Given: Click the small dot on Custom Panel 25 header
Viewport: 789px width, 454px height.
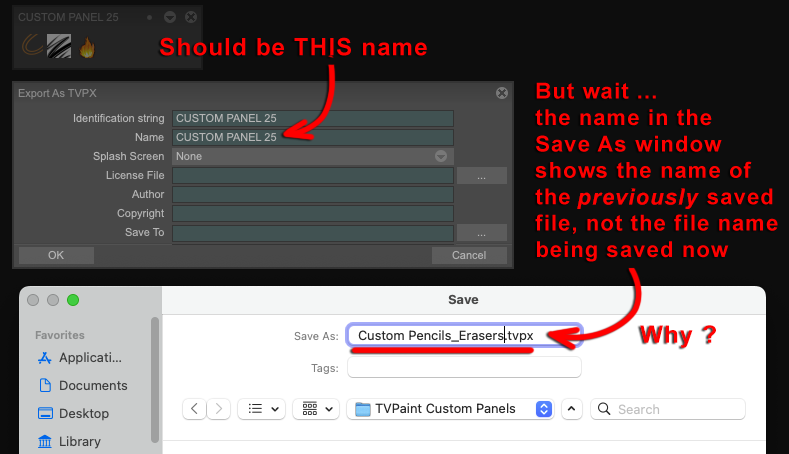Looking at the screenshot, I should [149, 18].
